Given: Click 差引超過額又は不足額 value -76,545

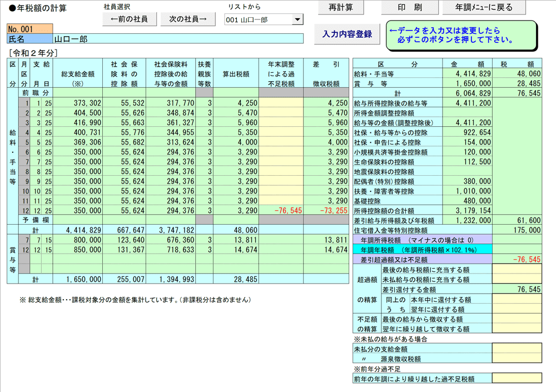Looking at the screenshot, I should [517, 259].
